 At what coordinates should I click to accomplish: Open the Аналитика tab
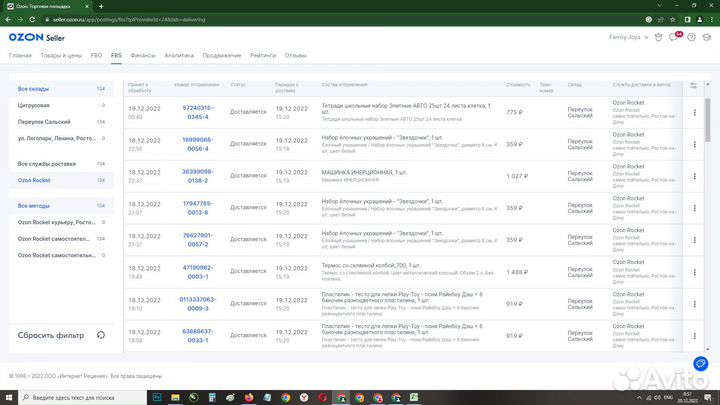[x=179, y=55]
